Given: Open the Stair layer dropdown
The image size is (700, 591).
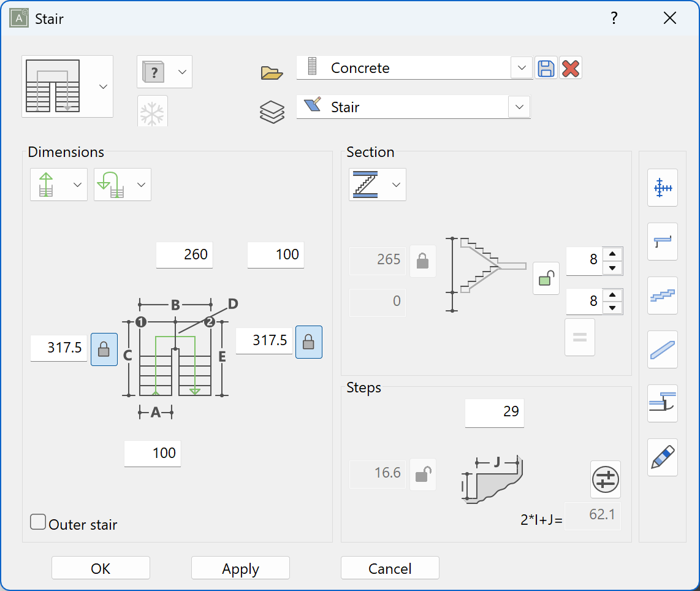Looking at the screenshot, I should (520, 107).
